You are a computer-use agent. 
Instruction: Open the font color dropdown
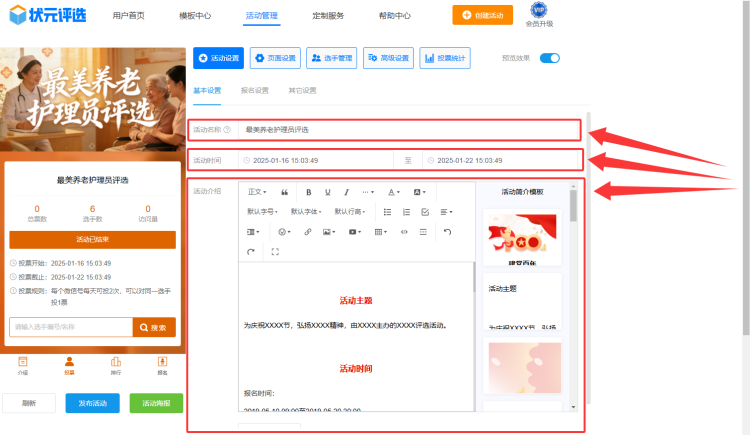pyautogui.click(x=394, y=192)
